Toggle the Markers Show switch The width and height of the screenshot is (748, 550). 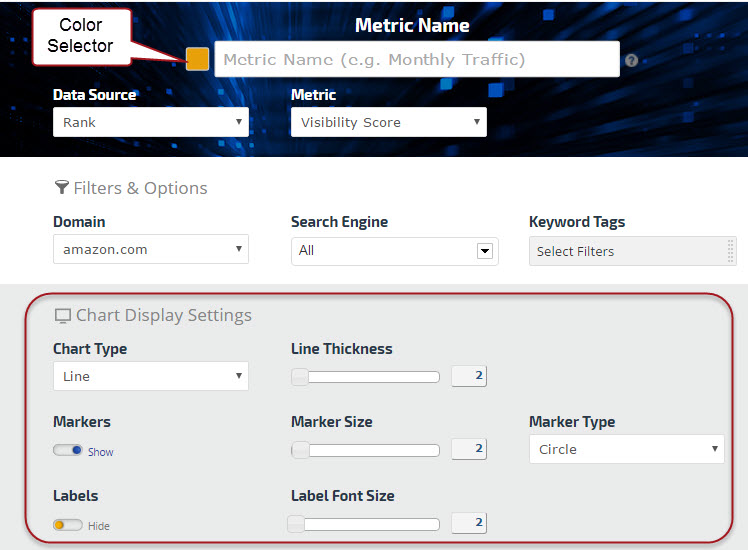[x=68, y=451]
